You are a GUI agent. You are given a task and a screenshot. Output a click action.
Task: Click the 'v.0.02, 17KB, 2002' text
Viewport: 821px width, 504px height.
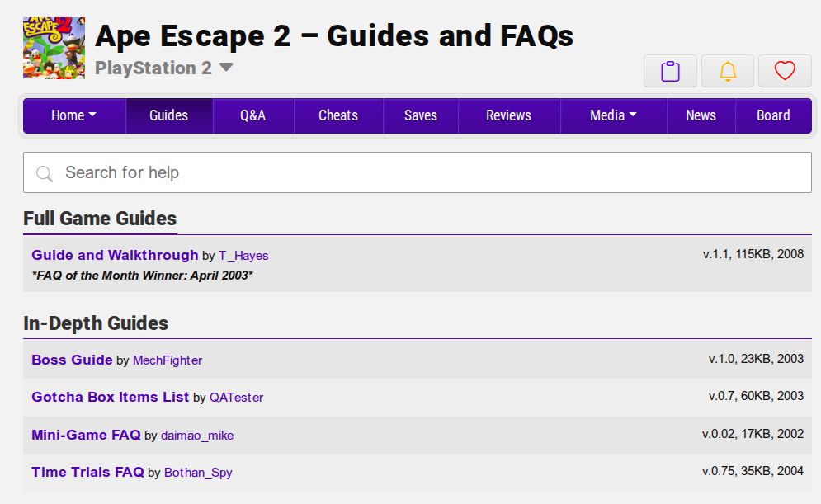click(753, 434)
